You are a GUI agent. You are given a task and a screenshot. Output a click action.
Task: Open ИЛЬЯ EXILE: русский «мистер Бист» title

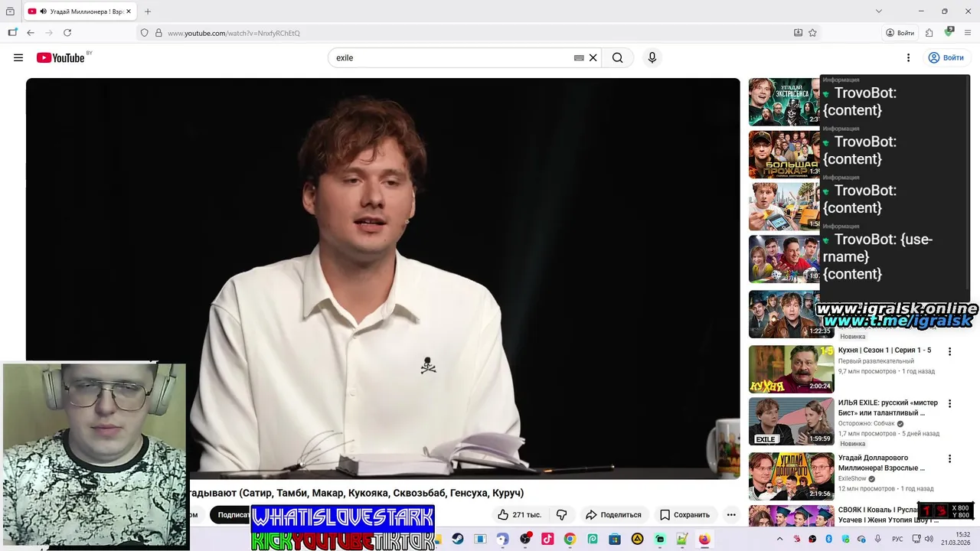click(887, 408)
